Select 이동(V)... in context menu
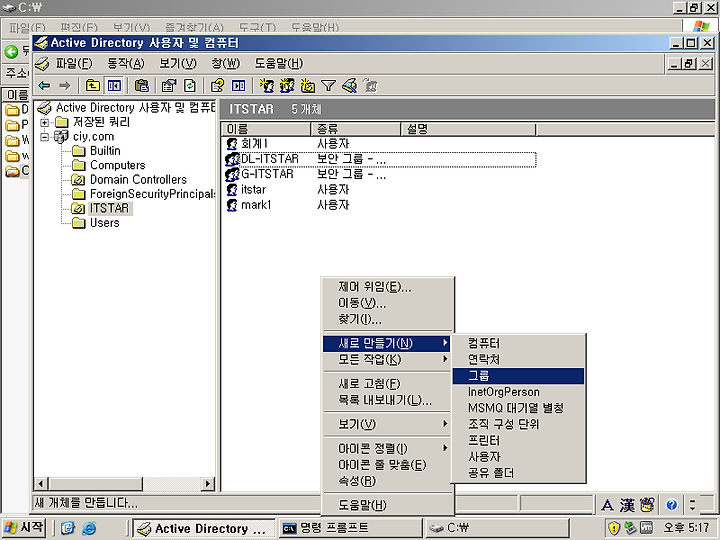720x540 pixels. click(388, 303)
